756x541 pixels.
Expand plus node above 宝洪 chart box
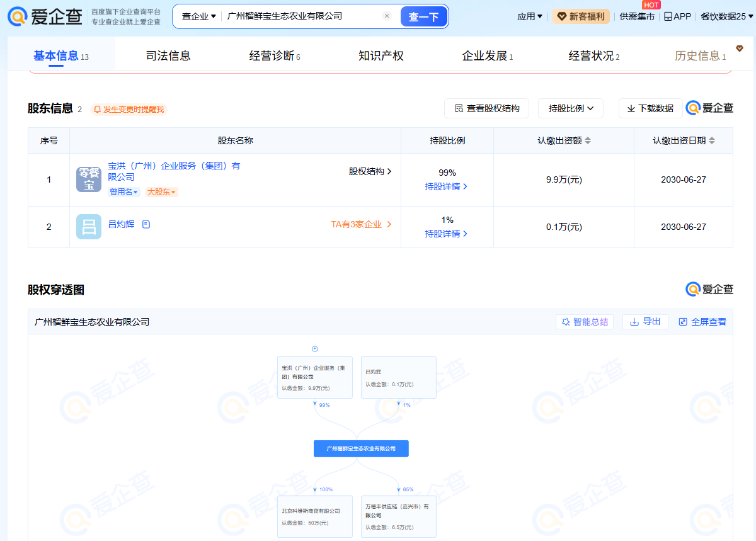click(x=315, y=349)
